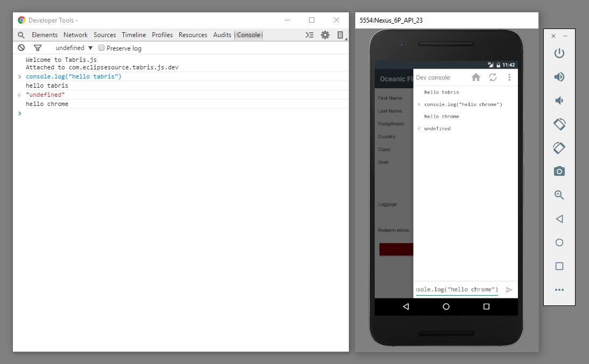Viewport: 589px width, 364px height.
Task: Focus the Dev console command input field
Action: pyautogui.click(x=457, y=289)
